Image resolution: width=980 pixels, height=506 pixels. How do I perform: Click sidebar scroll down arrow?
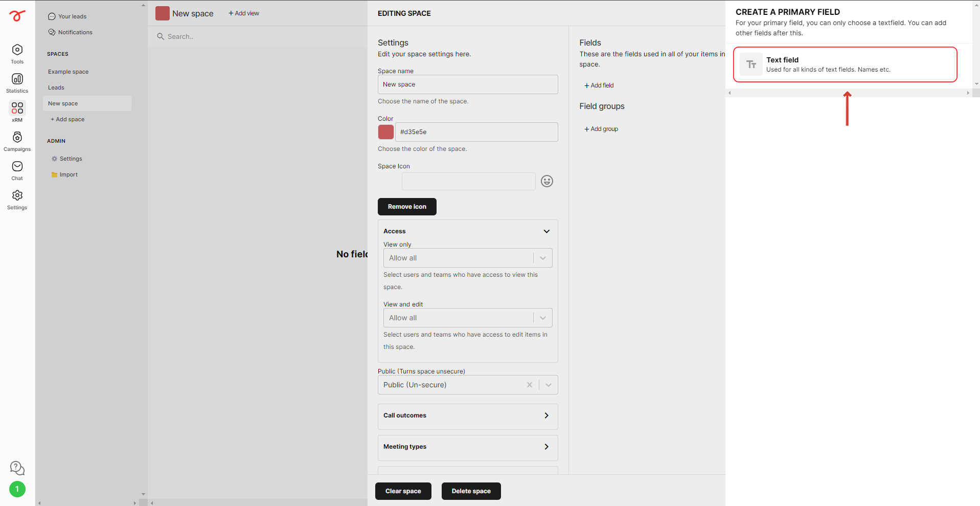(x=143, y=494)
